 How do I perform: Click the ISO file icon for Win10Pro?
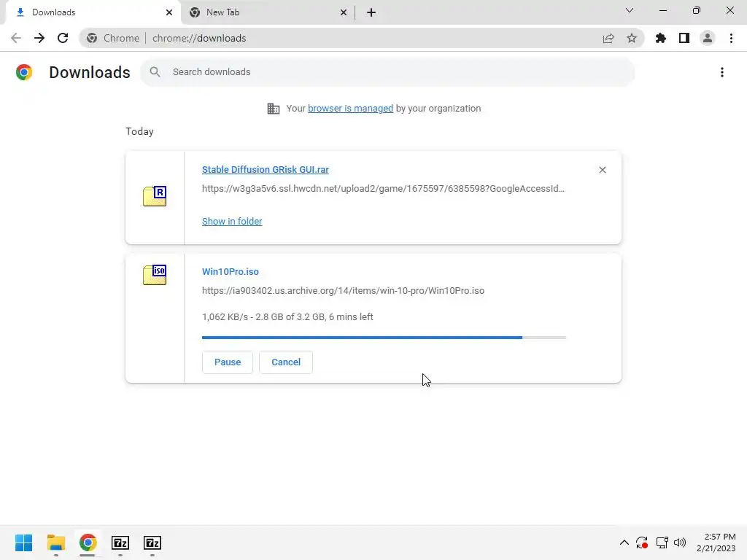click(155, 275)
